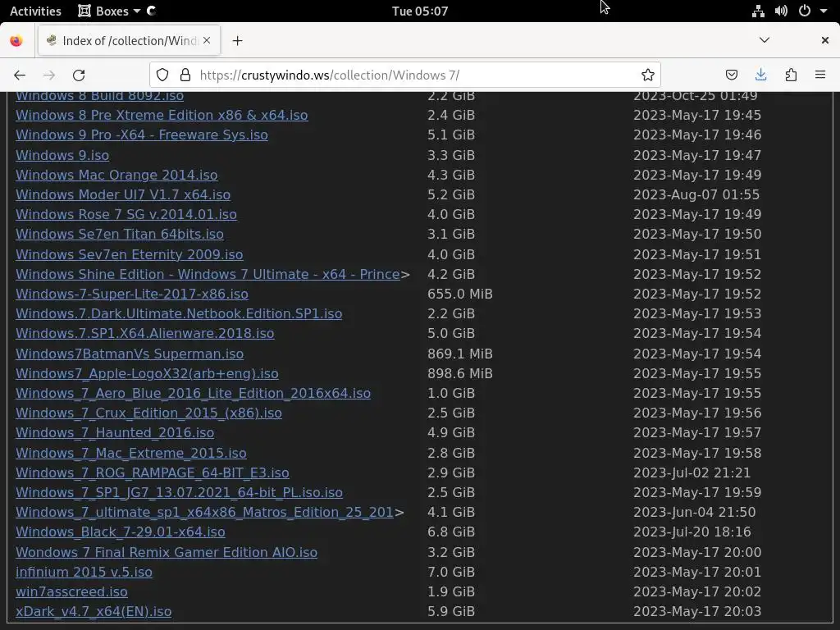Image resolution: width=840 pixels, height=630 pixels.
Task: Click the Windows Shine Edition link
Action: (x=208, y=274)
